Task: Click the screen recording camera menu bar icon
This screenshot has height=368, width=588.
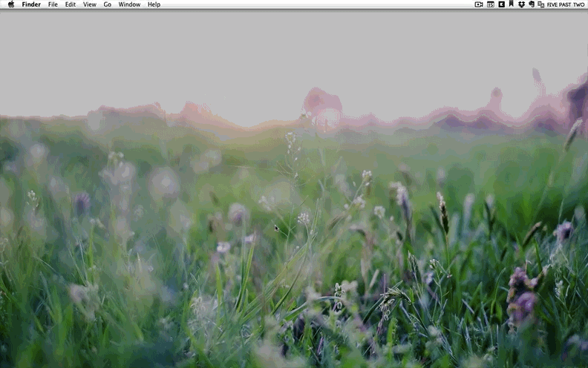Action: pyautogui.click(x=479, y=4)
